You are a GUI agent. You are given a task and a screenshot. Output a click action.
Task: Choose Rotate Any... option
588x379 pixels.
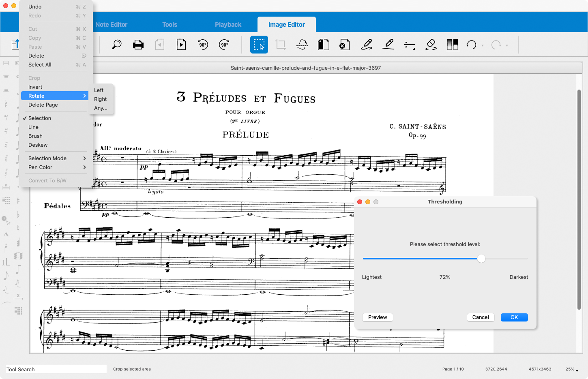[101, 108]
